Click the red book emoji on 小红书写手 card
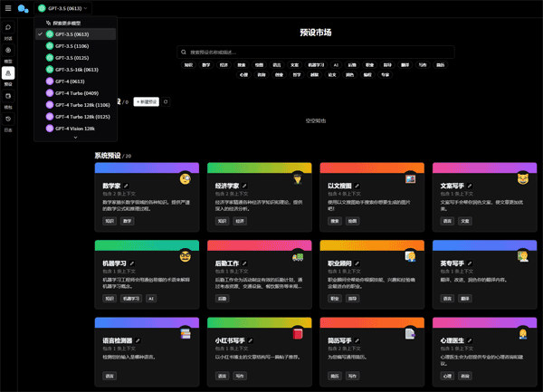543x392 pixels. coord(298,334)
